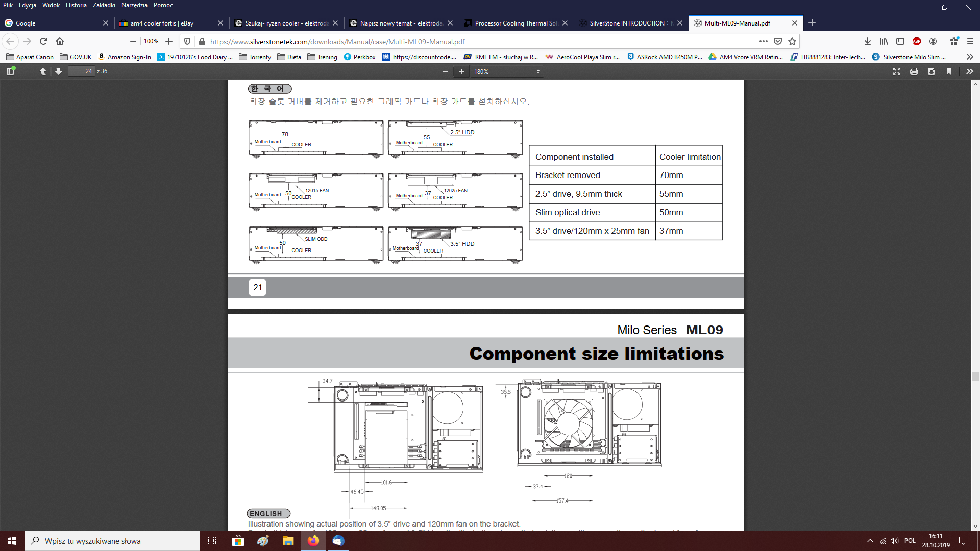Expand PDF viewer tools menu
This screenshot has height=551, width=980.
point(970,71)
